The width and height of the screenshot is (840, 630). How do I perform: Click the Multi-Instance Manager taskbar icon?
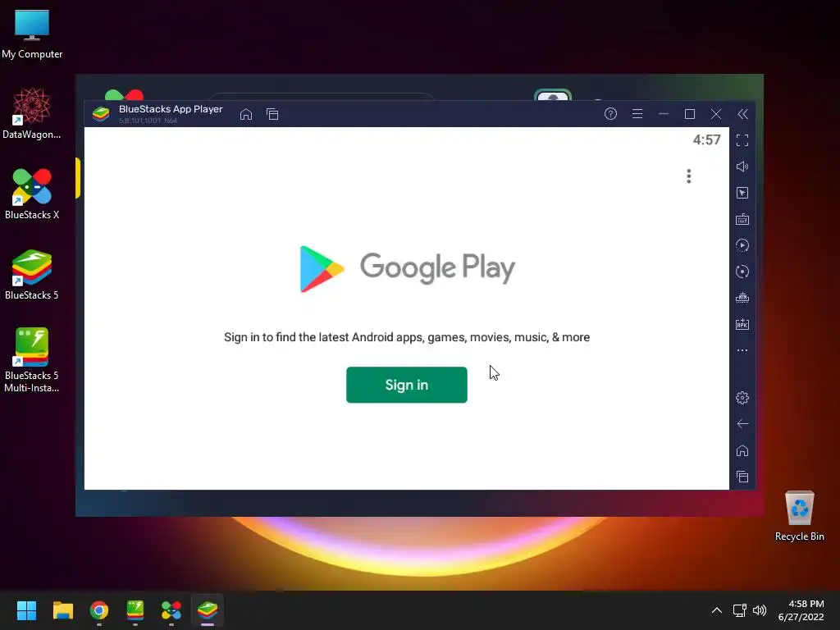[x=135, y=610]
